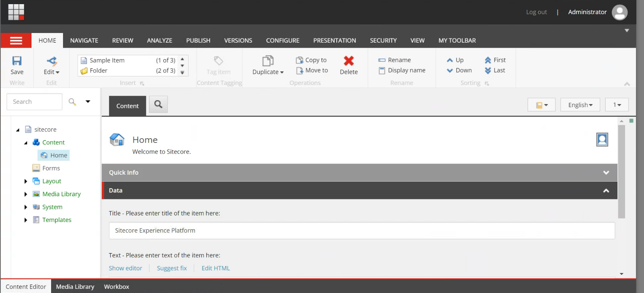Viewport: 644px width, 293px height.
Task: Select the Forms tree item
Action: [x=46, y=168]
